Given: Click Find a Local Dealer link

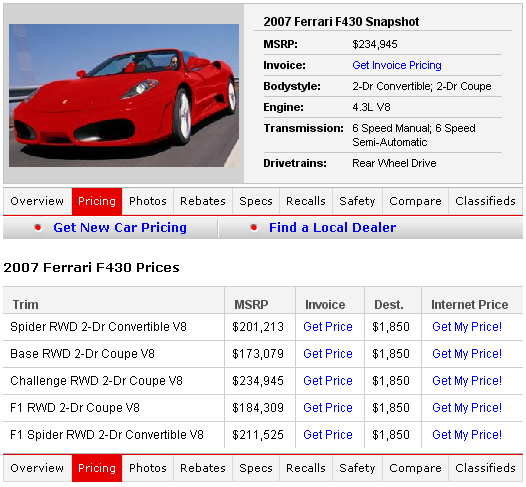Looking at the screenshot, I should pyautogui.click(x=332, y=227).
